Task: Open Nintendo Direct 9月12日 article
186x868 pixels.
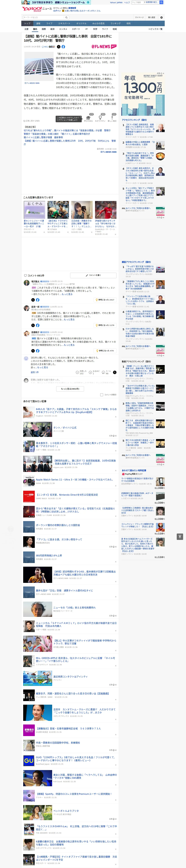Action: [67, 495]
